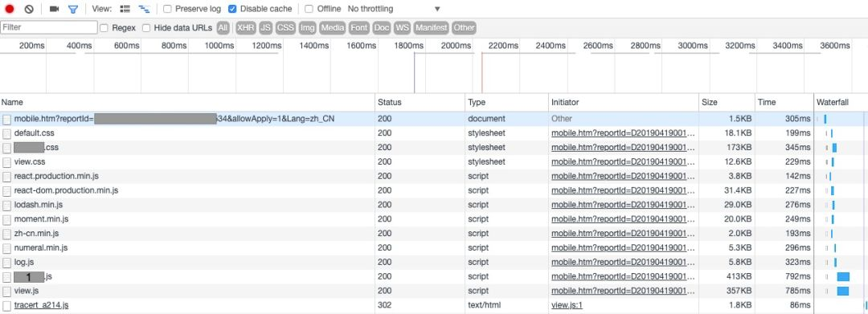Viewport: 868px width, 314px height.
Task: Click the throttling dropdown arrow
Action: tap(437, 9)
